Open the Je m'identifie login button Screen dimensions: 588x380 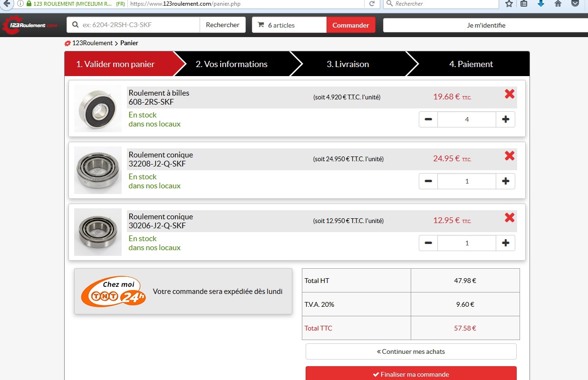pos(486,25)
